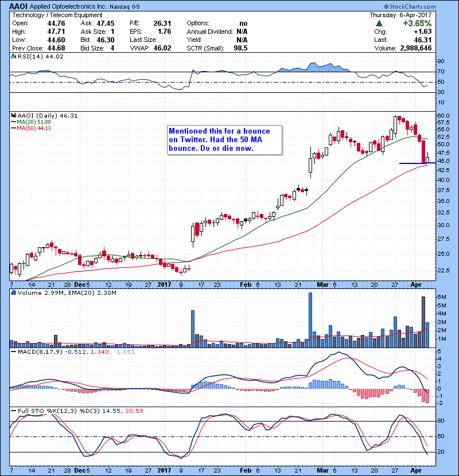Click the VWAP value 46.02
The image size is (459, 476).
point(162,48)
